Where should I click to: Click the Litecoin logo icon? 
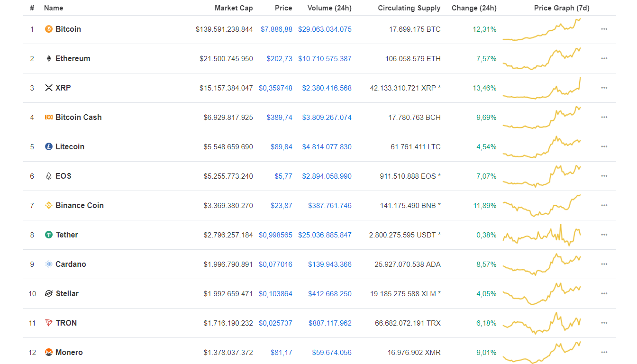(x=48, y=147)
